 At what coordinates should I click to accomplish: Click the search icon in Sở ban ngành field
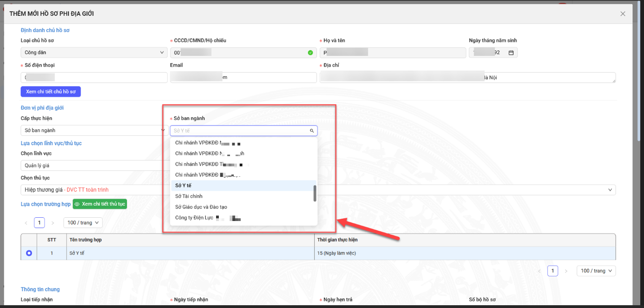(312, 131)
